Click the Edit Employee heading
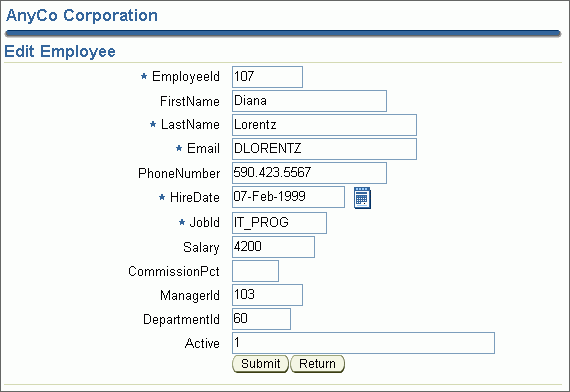The image size is (570, 392). [60, 51]
